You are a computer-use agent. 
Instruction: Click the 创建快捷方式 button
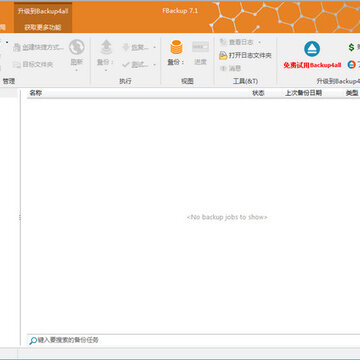tap(38, 47)
